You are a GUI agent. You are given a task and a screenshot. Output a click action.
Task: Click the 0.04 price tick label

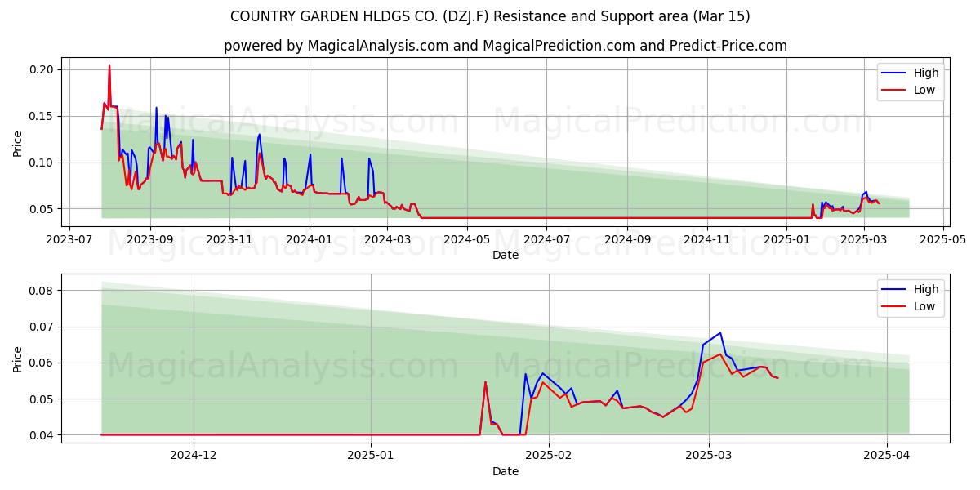[42, 435]
